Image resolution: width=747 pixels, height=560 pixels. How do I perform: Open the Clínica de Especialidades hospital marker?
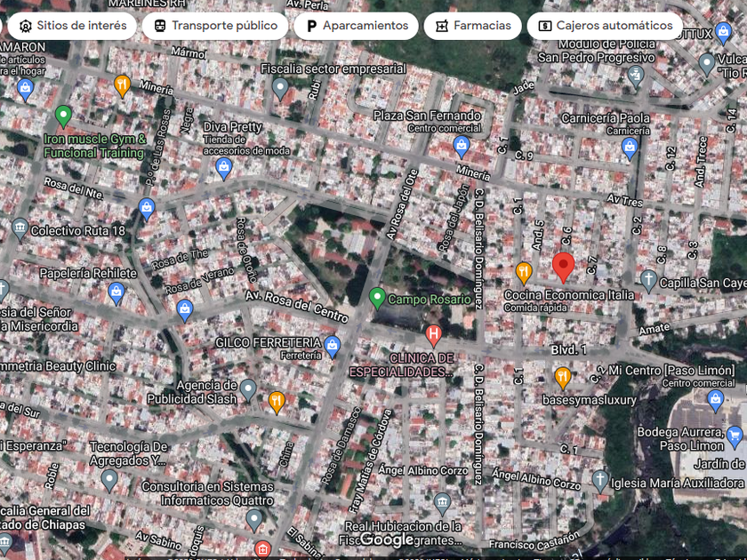pyautogui.click(x=433, y=335)
